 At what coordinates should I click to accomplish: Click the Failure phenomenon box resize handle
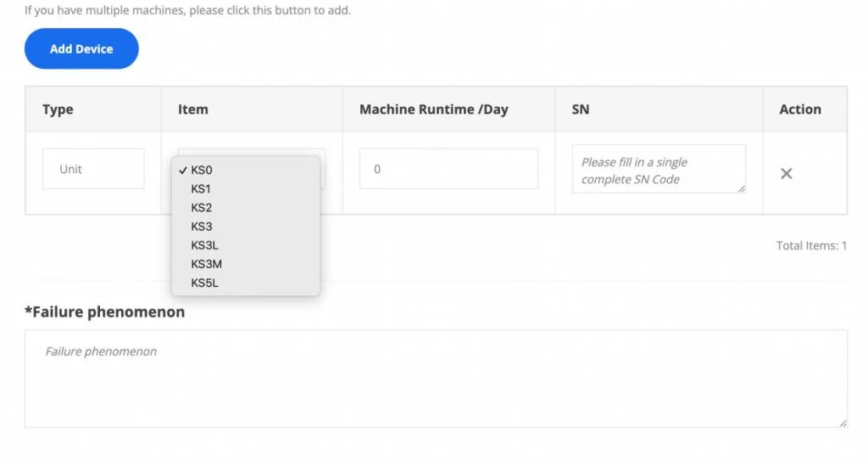pyautogui.click(x=843, y=423)
